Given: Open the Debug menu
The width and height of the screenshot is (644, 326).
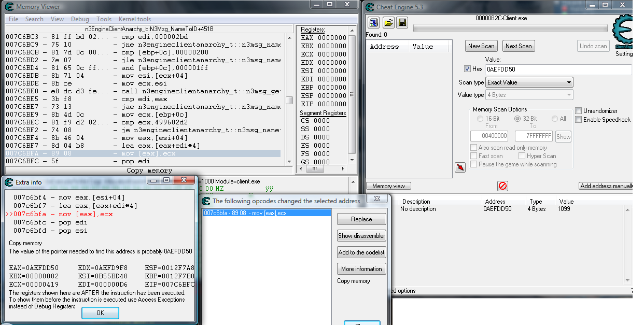Looking at the screenshot, I should pyautogui.click(x=80, y=19).
